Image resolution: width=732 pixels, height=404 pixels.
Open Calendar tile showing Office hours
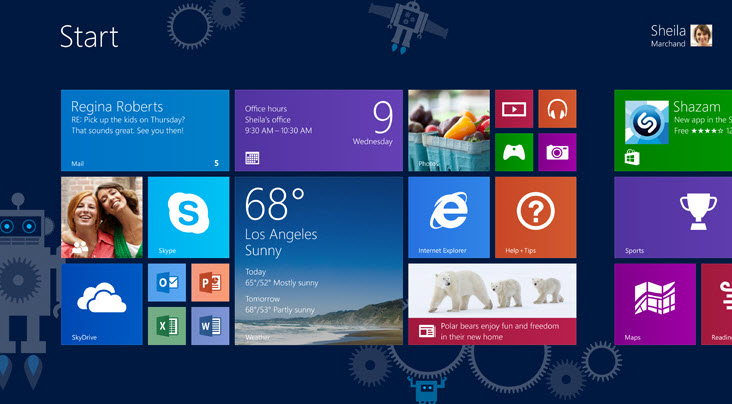(318, 130)
